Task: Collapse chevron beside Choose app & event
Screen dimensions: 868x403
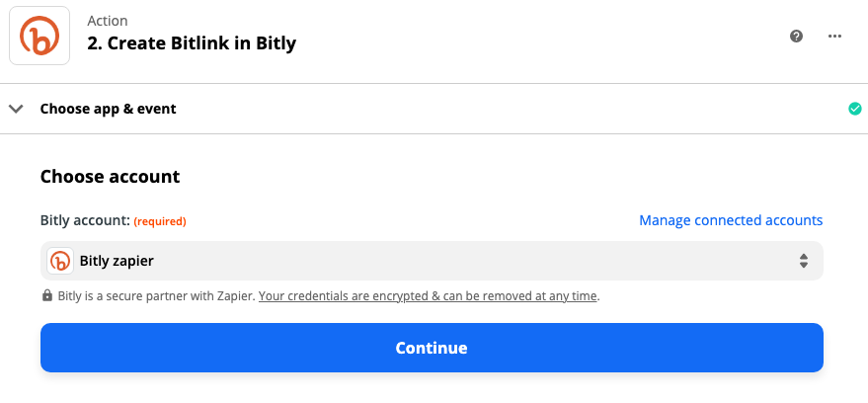Action: point(16,109)
